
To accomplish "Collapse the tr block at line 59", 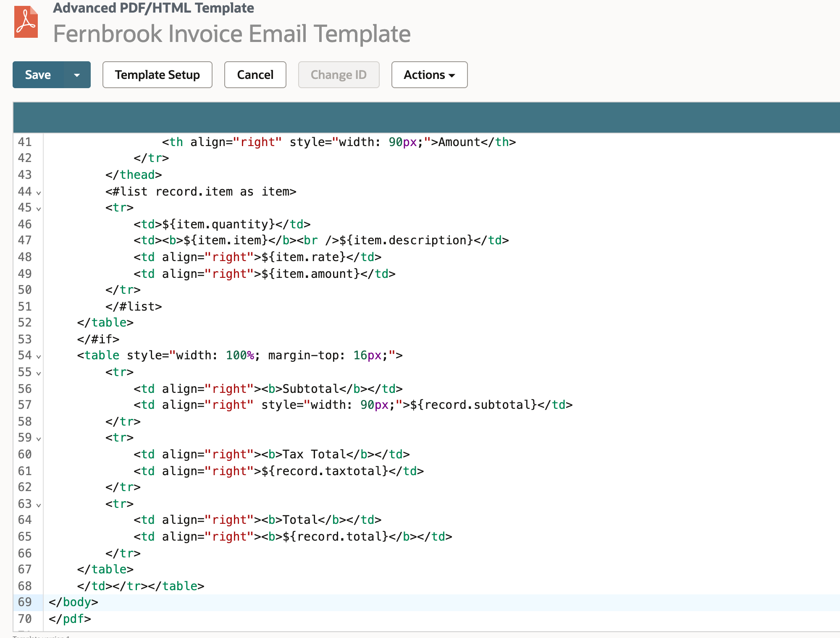I will coord(39,439).
